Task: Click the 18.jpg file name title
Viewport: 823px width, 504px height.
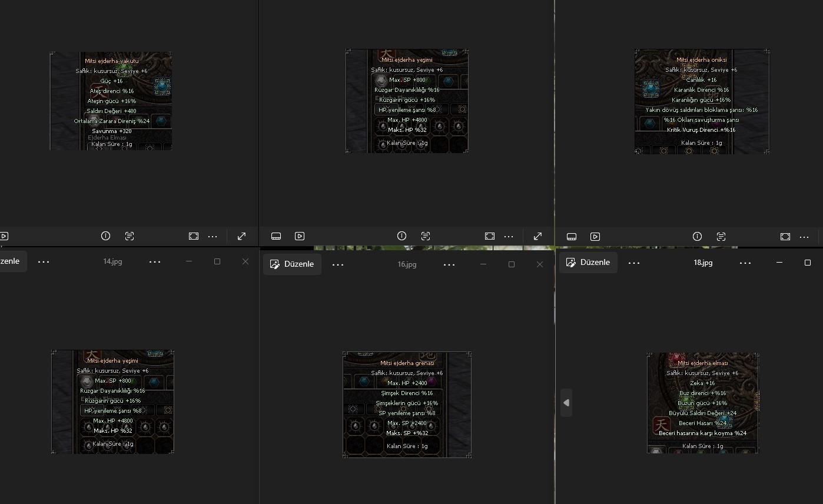Action: (x=703, y=263)
